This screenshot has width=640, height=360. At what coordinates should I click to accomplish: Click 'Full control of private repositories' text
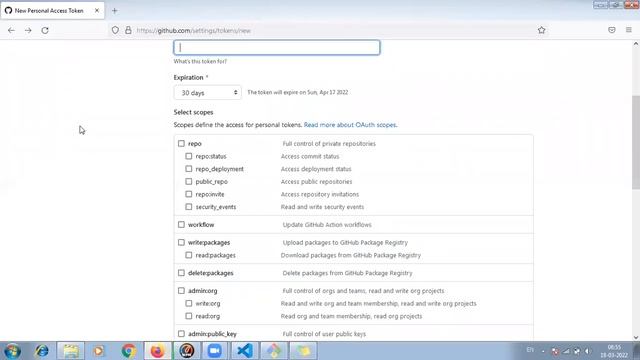pyautogui.click(x=329, y=144)
